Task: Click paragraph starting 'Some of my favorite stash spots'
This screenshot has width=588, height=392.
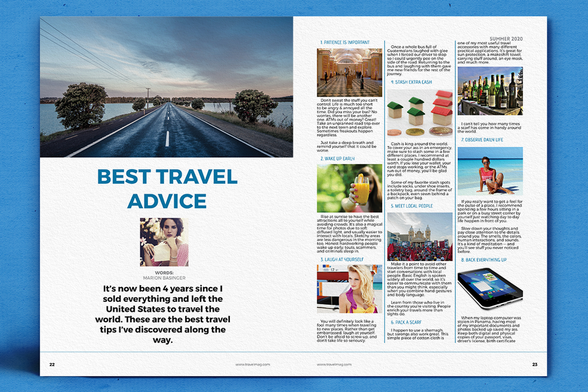Action: coord(420,190)
